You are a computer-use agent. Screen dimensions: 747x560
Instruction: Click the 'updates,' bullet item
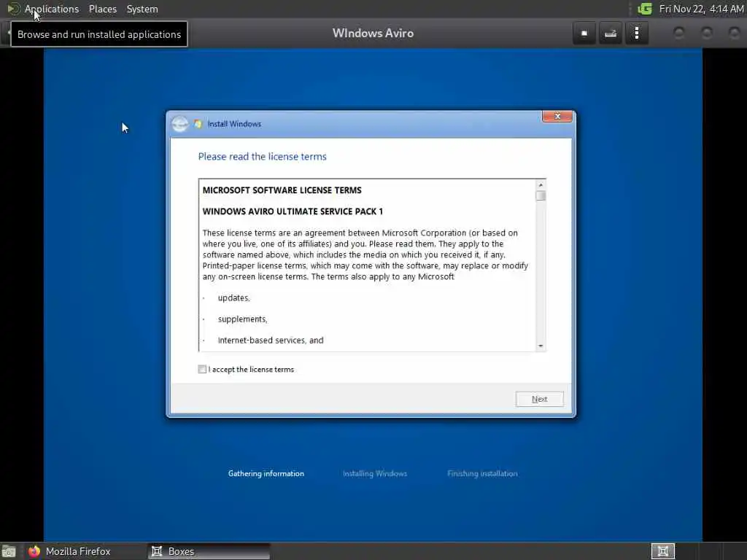[233, 297]
